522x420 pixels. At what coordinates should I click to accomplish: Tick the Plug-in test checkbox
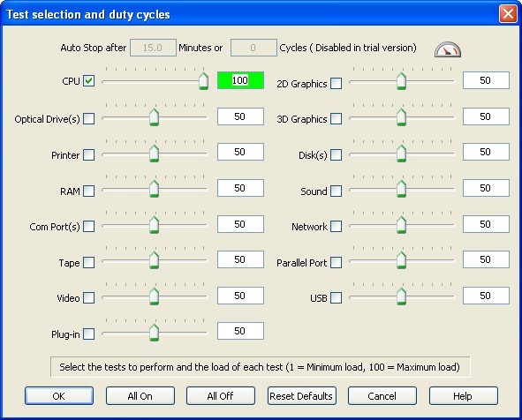[88, 334]
